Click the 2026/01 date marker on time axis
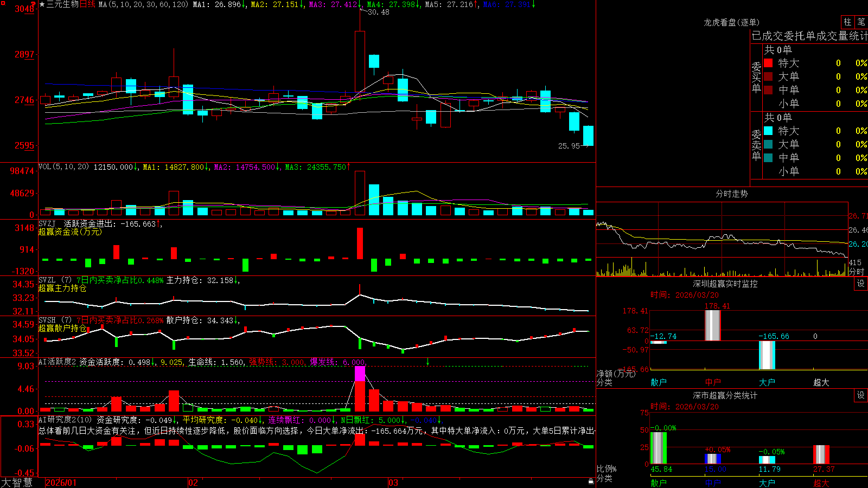The width and height of the screenshot is (868, 488). coord(61,483)
